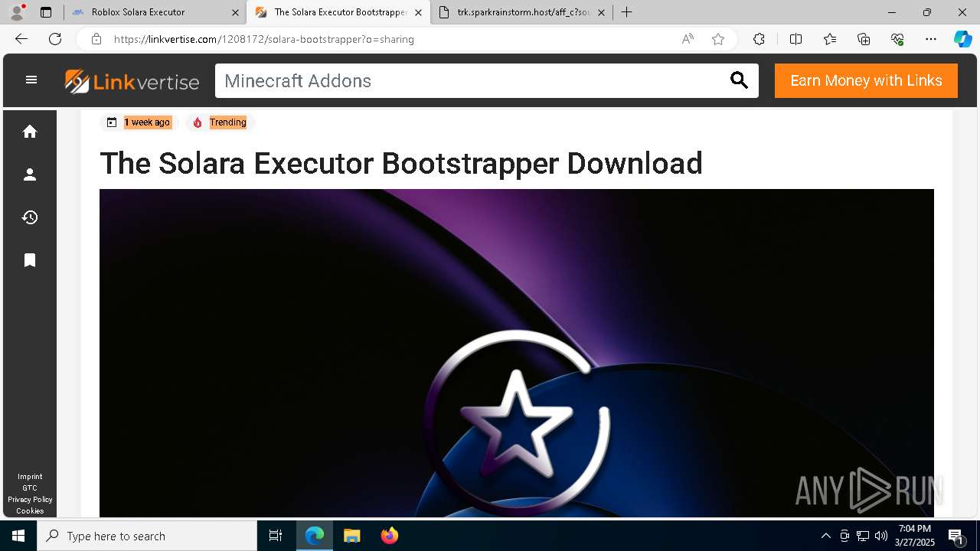This screenshot has width=980, height=551.
Task: Refresh the current page
Action: pyautogui.click(x=55, y=39)
